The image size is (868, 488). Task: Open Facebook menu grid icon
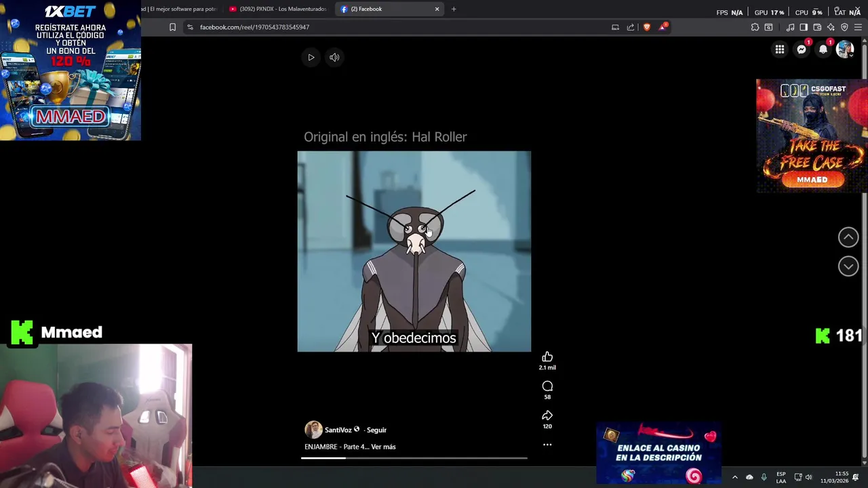(x=780, y=49)
